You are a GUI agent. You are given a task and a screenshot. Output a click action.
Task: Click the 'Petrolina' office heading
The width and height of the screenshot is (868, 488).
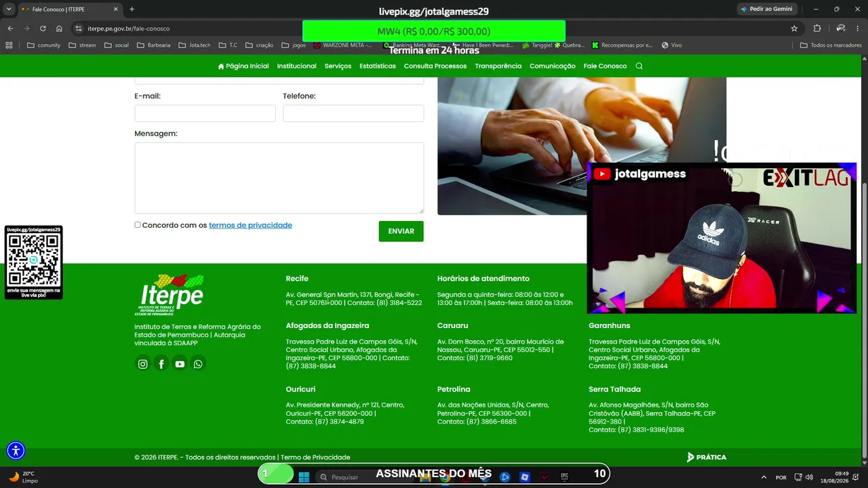[454, 389]
